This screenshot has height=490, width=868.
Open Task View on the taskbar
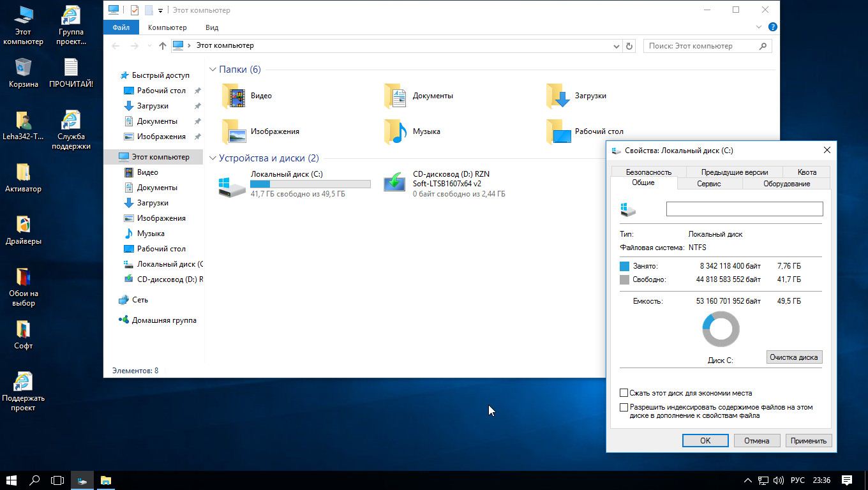point(58,480)
